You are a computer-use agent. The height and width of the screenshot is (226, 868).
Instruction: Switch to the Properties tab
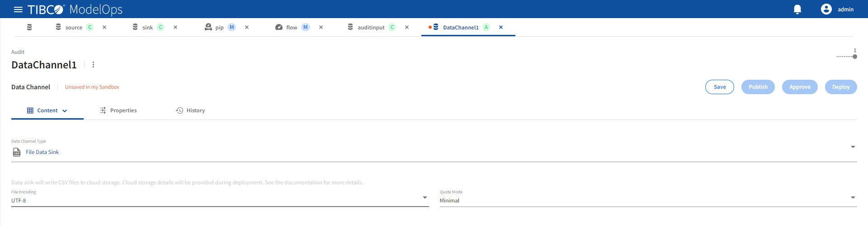pos(118,111)
